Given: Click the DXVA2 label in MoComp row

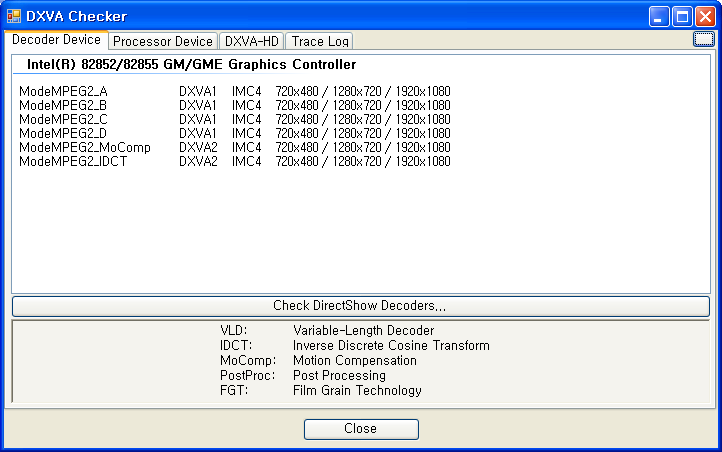Looking at the screenshot, I should tap(198, 147).
